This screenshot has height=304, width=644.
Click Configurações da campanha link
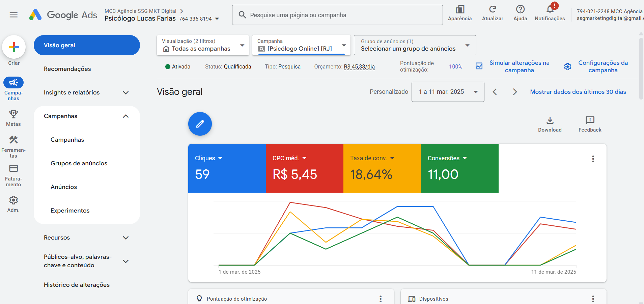coord(603,66)
